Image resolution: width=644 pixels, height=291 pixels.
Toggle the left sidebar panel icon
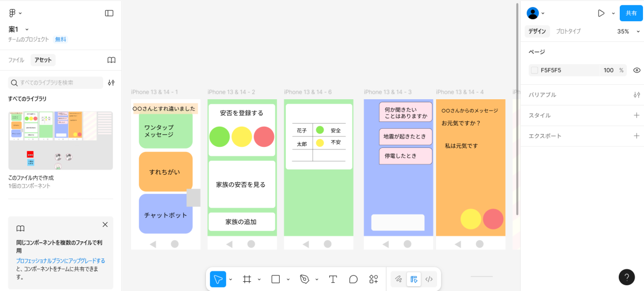coord(109,13)
